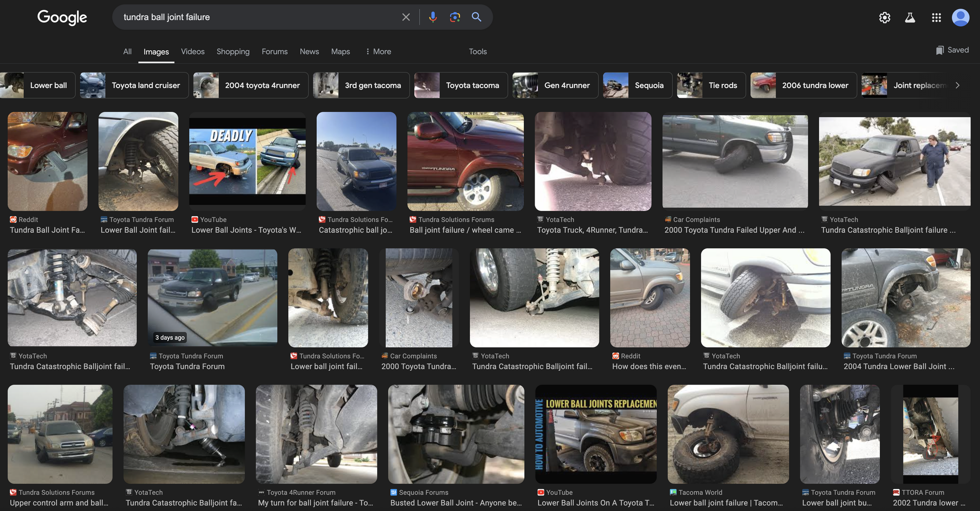Image resolution: width=980 pixels, height=511 pixels.
Task: Click 'My turn for ball joint failure' title
Action: pos(316,503)
